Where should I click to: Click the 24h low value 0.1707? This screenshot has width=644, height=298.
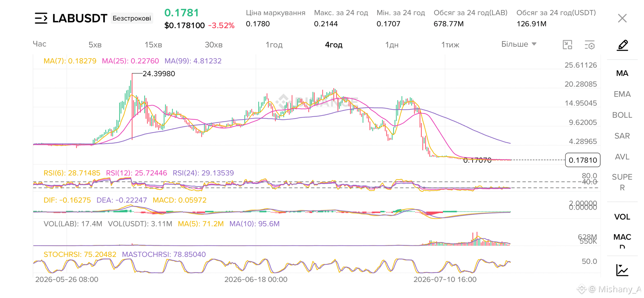tap(388, 24)
